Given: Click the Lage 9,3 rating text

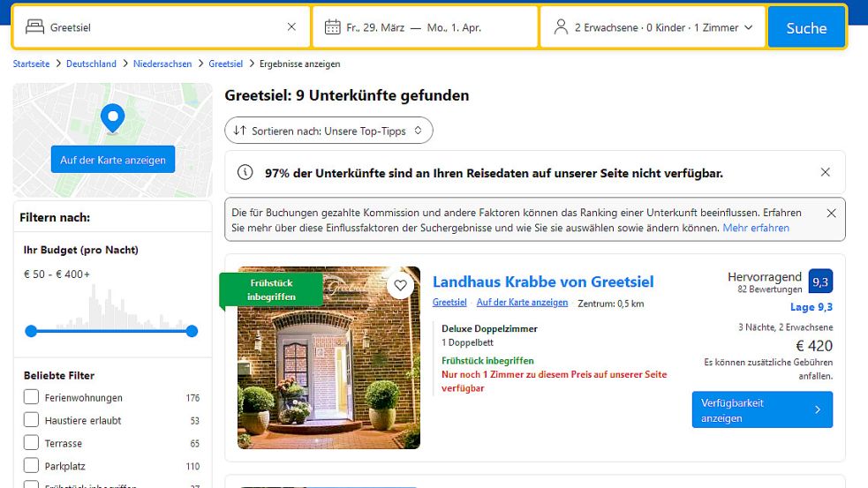Looking at the screenshot, I should point(811,307).
